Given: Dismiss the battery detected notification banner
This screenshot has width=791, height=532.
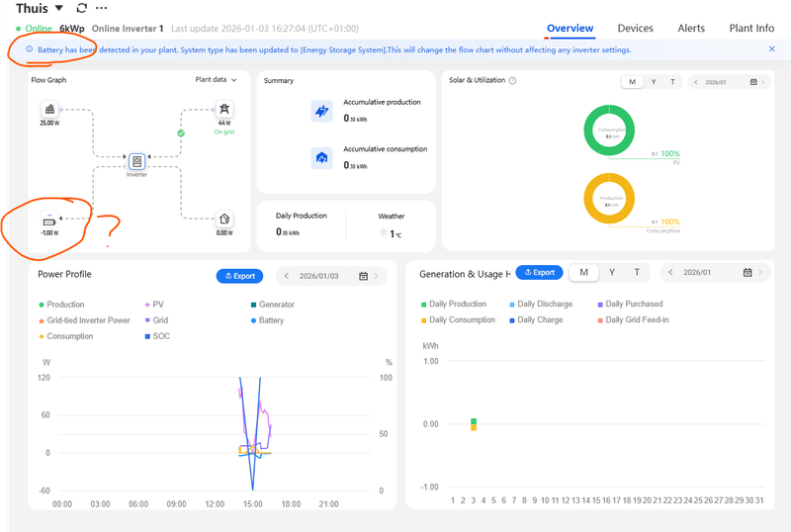Looking at the screenshot, I should click(772, 49).
